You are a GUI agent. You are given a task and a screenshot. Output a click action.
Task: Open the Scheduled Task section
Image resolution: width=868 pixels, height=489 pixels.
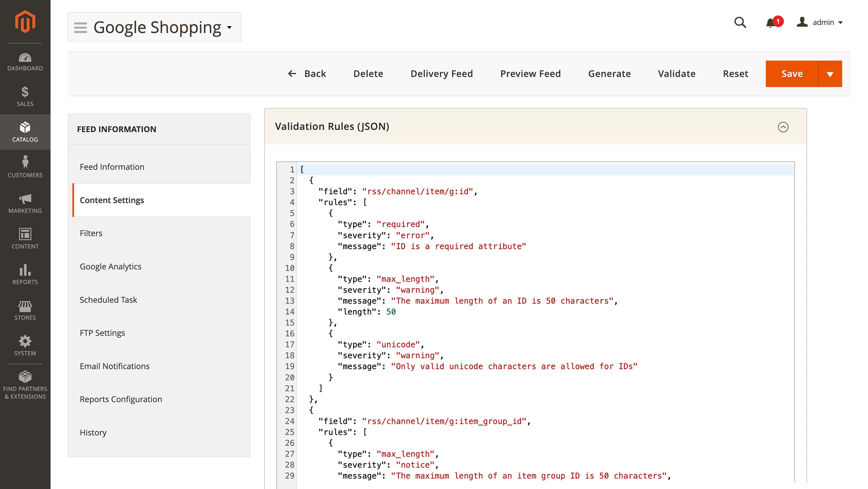108,299
